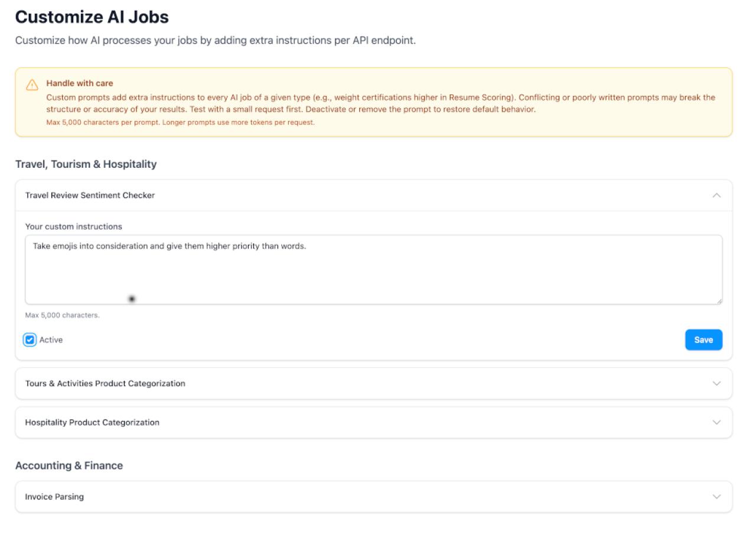756x535 pixels.
Task: Click the textarea resize handle
Action: point(719,300)
